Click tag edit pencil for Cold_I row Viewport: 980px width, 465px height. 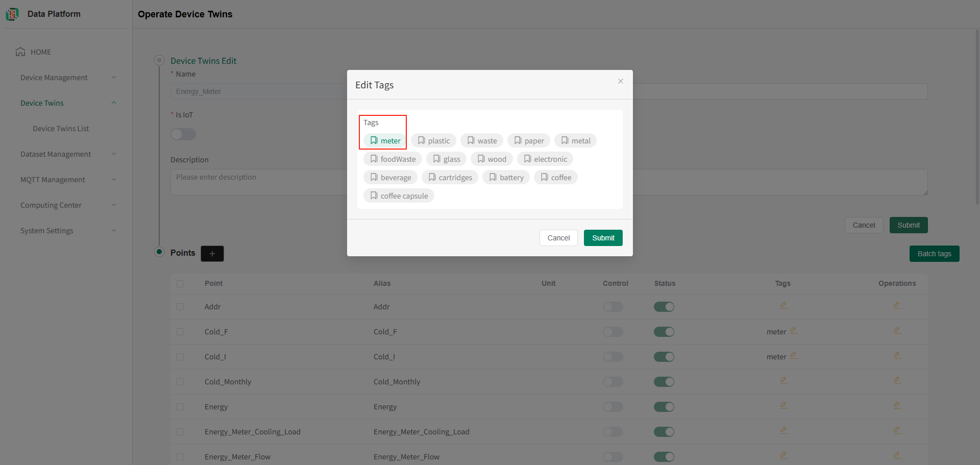click(794, 356)
